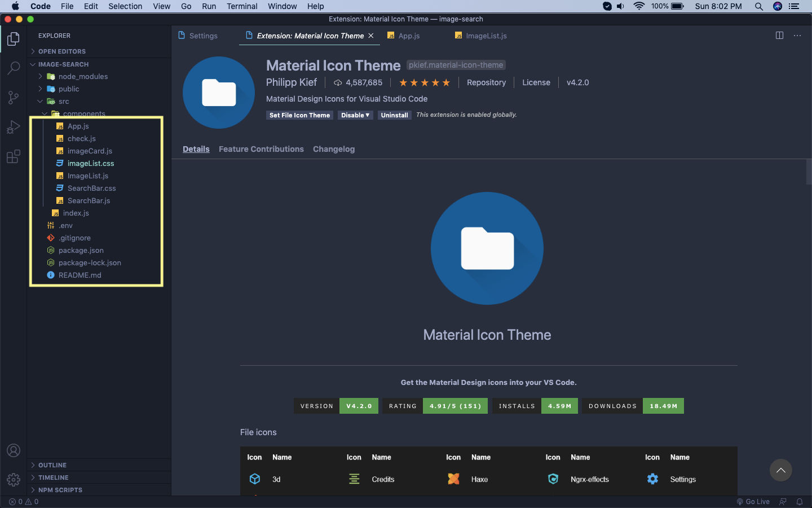Open the Go menu
The width and height of the screenshot is (812, 508).
[186, 6]
